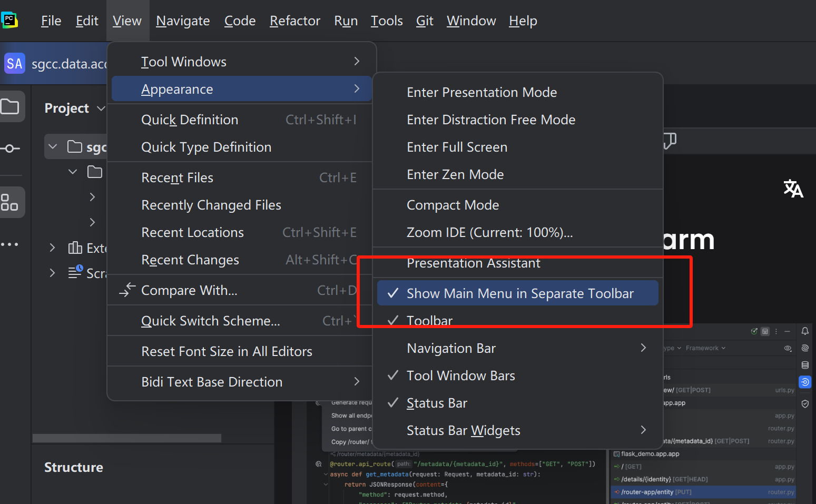
Task: Click the translate icon in the editor
Action: 793,189
